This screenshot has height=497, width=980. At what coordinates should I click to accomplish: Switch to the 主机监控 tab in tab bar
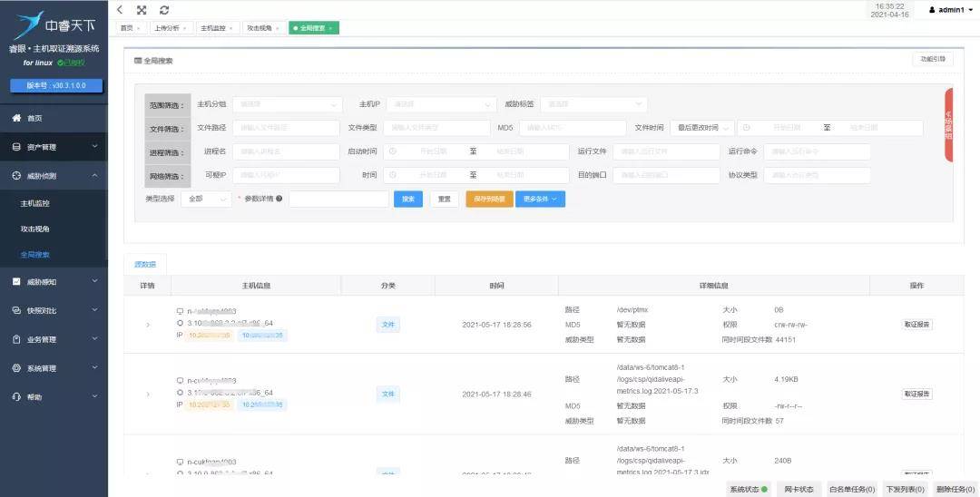[217, 28]
